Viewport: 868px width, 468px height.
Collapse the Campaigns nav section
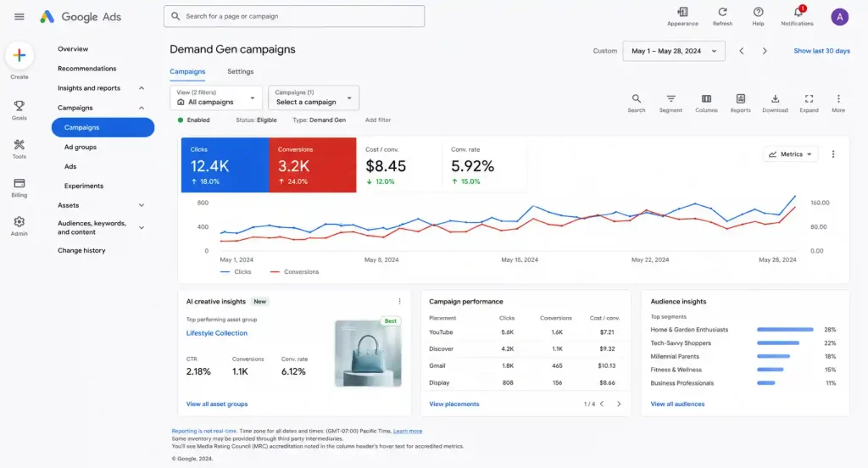142,108
